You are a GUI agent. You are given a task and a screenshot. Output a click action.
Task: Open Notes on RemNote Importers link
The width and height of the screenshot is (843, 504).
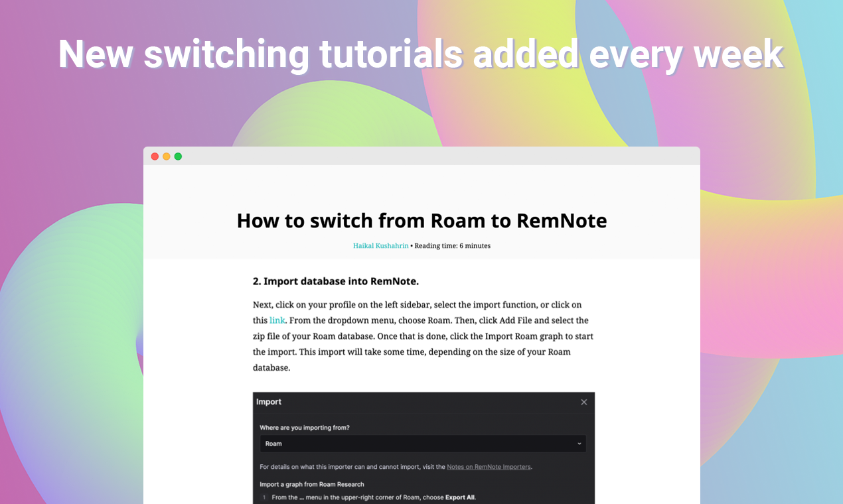pos(489,467)
